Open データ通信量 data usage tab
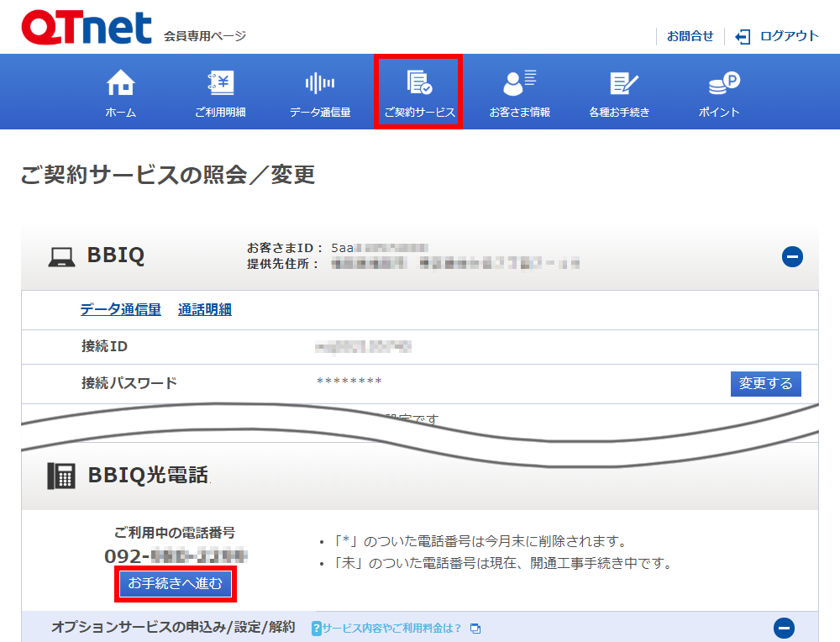Viewport: 840px width, 642px height. [320, 92]
